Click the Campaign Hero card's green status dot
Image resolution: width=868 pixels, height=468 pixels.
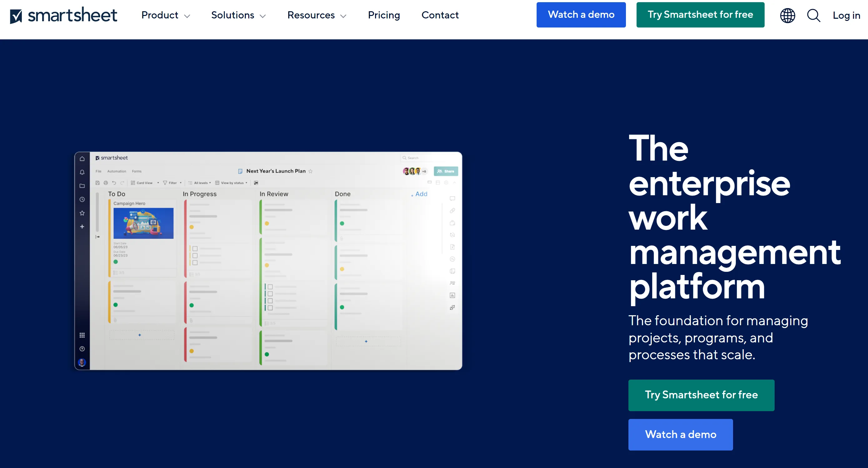[x=116, y=262]
